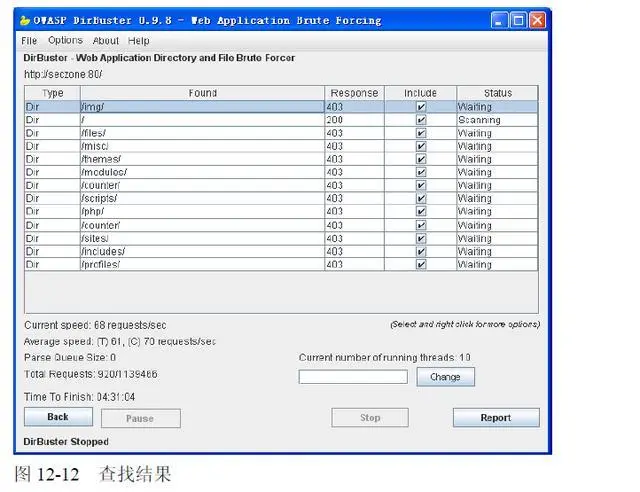
Task: Click the Found column header
Action: [x=202, y=93]
